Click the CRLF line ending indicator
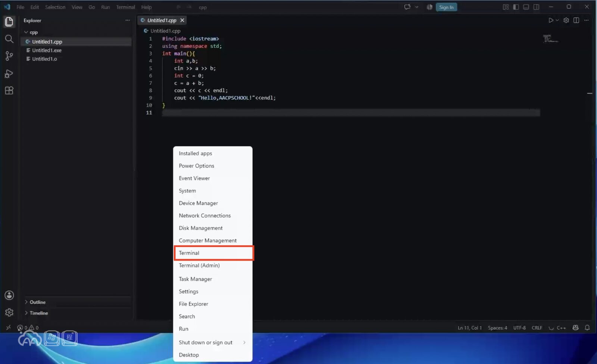 [537, 328]
